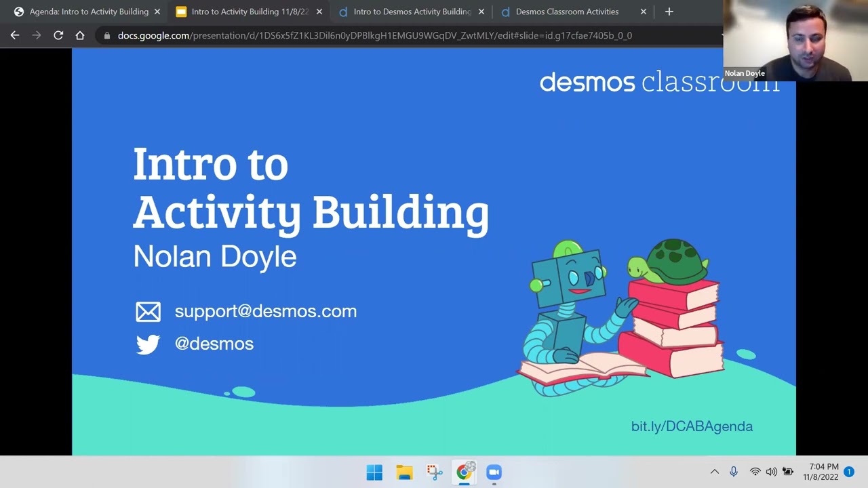The image size is (868, 488).
Task: Click the Nolan Doyle presenter name on slide
Action: click(x=215, y=256)
